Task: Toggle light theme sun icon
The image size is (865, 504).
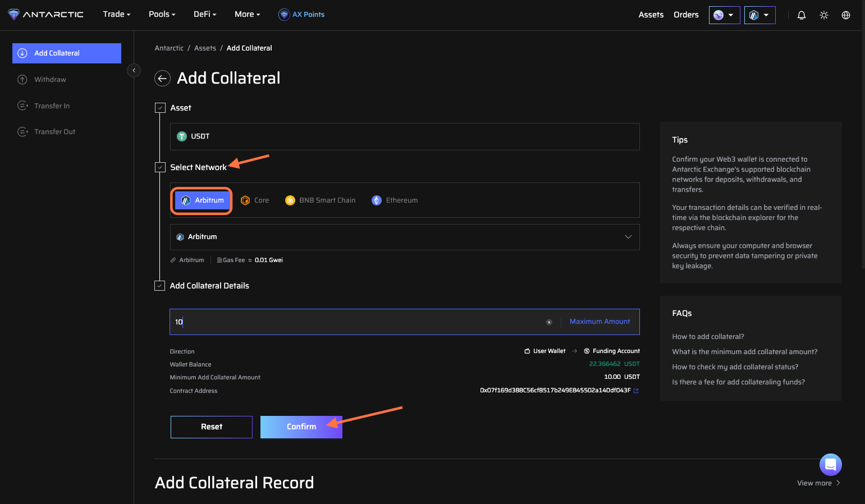Action: [x=824, y=15]
